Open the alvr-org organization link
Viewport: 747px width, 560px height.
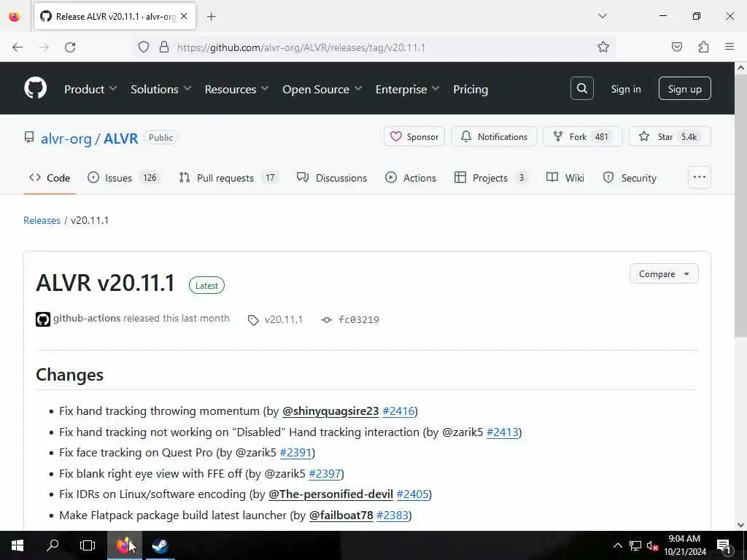tap(66, 138)
